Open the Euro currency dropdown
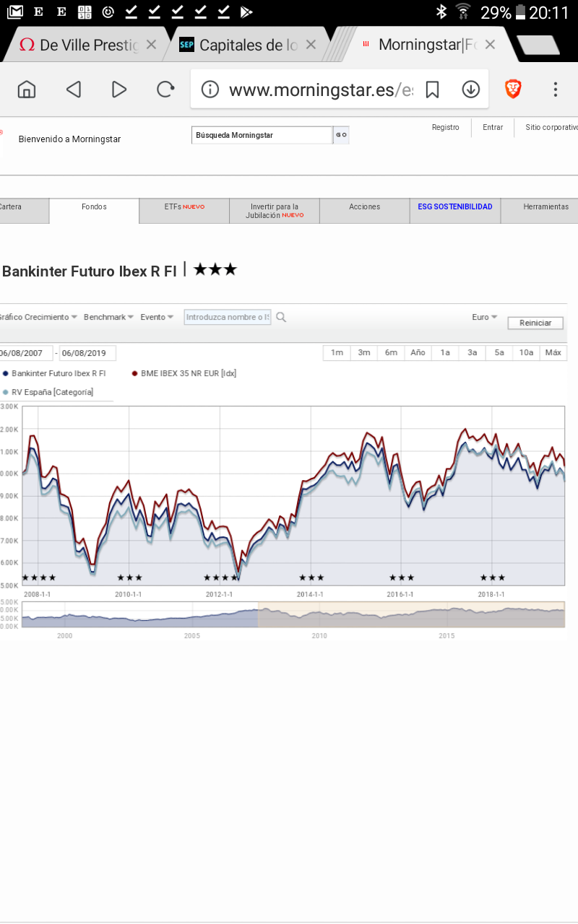 click(x=484, y=317)
